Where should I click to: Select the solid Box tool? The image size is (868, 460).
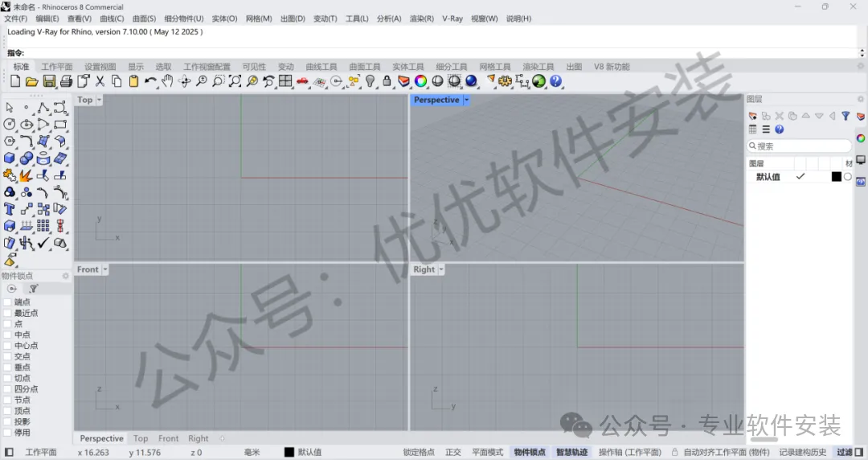tap(10, 158)
